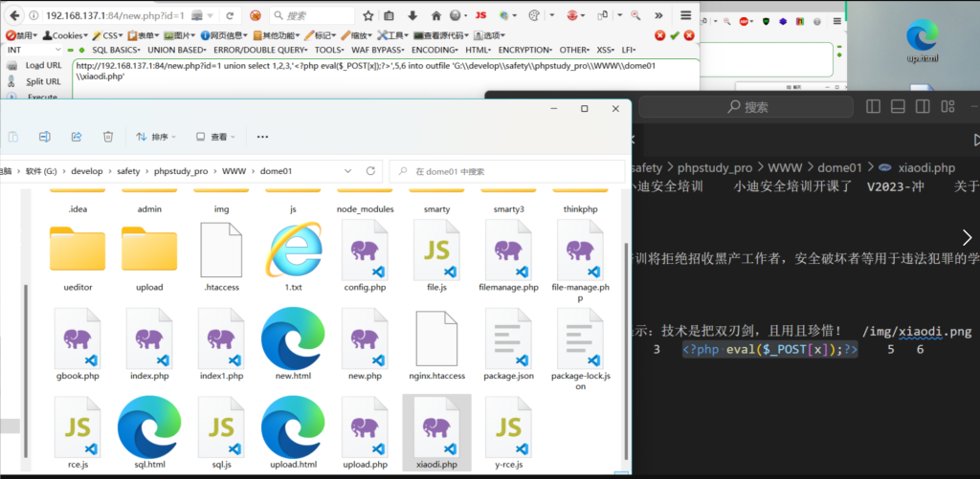Toggle VS Code bottom panel layout icon
Viewport: 980px width, 479px height.
pos(898,107)
